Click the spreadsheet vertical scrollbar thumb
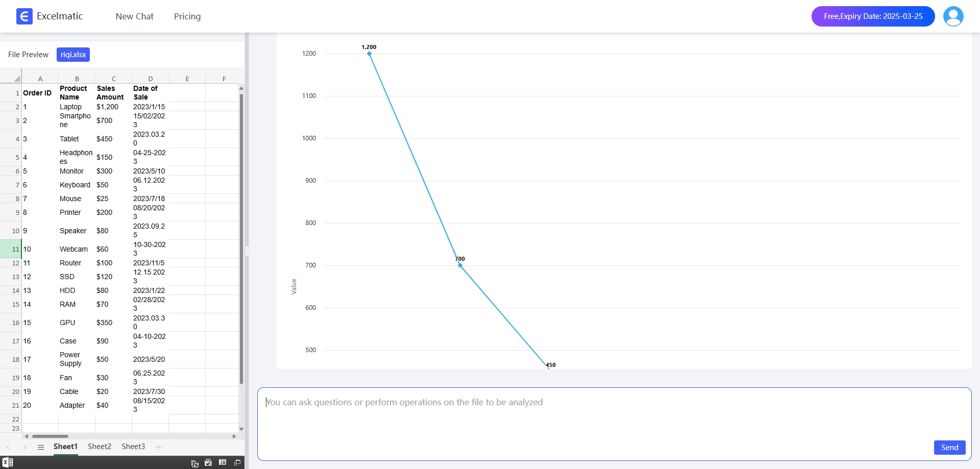 (x=241, y=239)
